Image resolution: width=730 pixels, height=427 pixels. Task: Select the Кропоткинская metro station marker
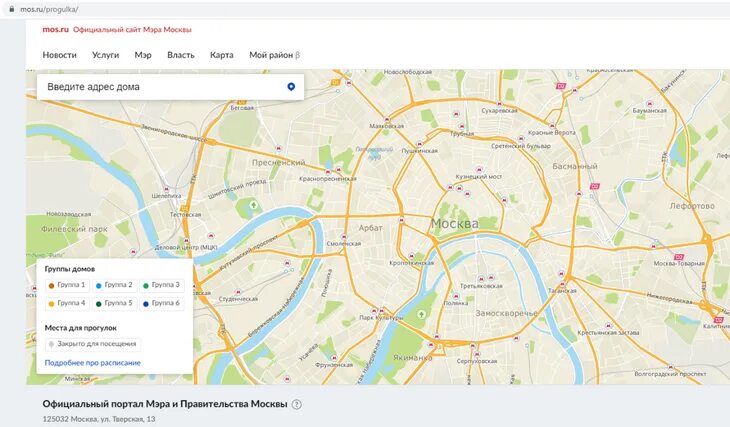click(411, 256)
